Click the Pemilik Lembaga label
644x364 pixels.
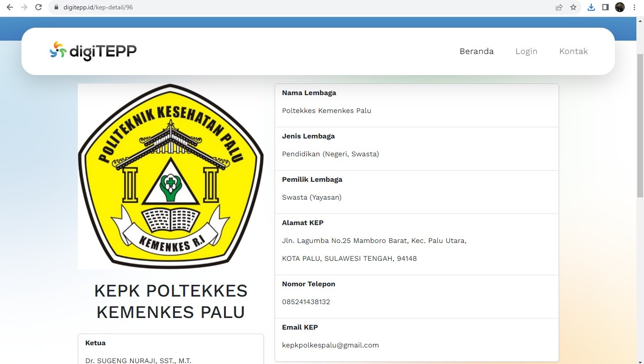point(312,180)
